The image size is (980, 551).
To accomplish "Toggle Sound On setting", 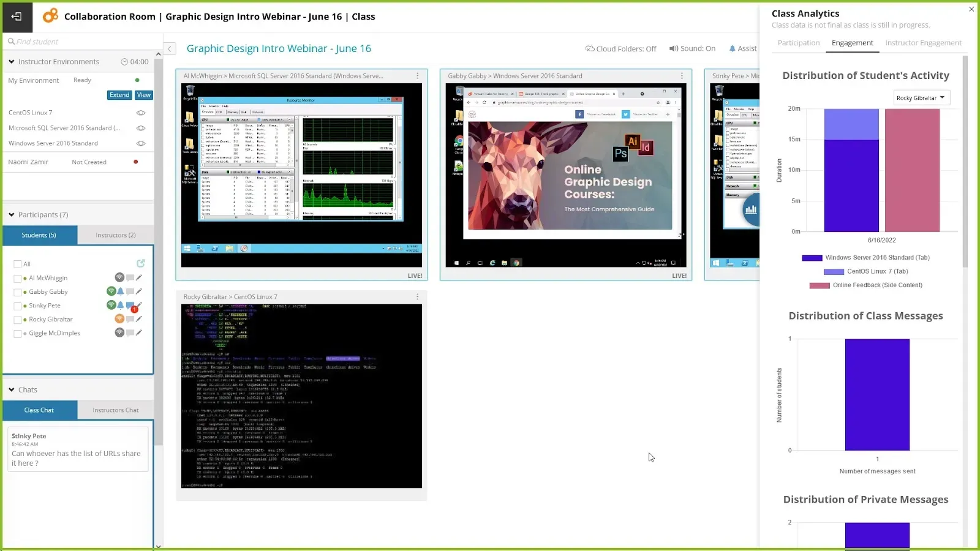I will (x=692, y=48).
